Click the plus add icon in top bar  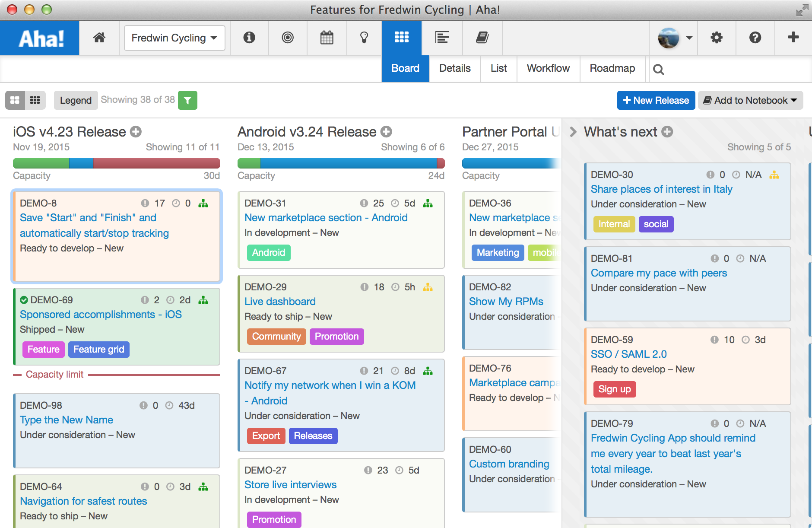[793, 37]
